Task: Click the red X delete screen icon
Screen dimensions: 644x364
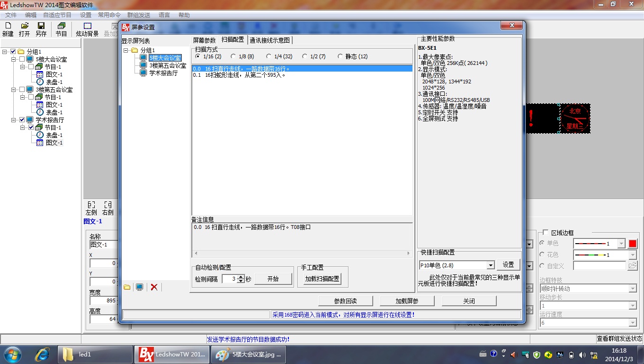Action: pyautogui.click(x=154, y=287)
